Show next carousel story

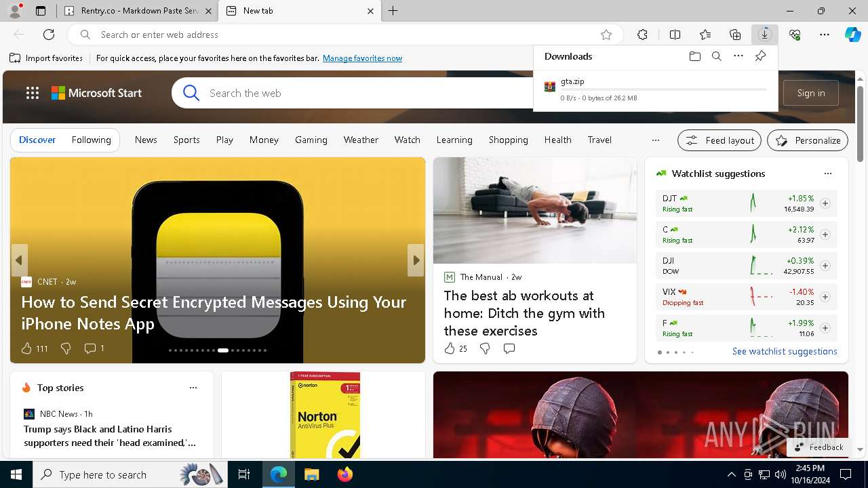pyautogui.click(x=416, y=260)
